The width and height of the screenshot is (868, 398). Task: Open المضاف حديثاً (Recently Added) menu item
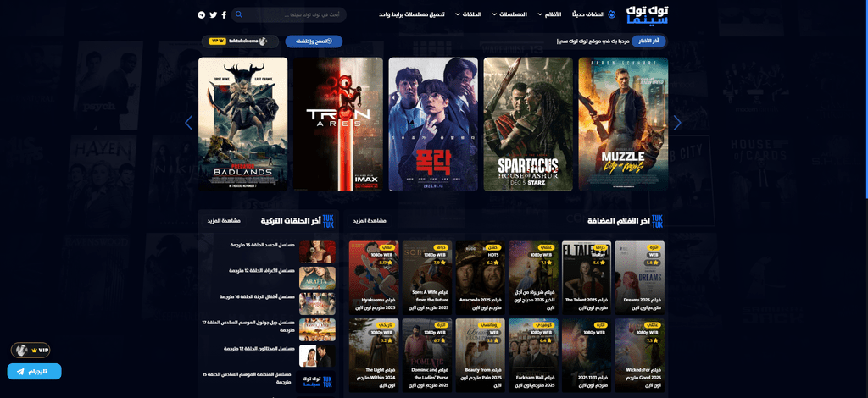593,14
